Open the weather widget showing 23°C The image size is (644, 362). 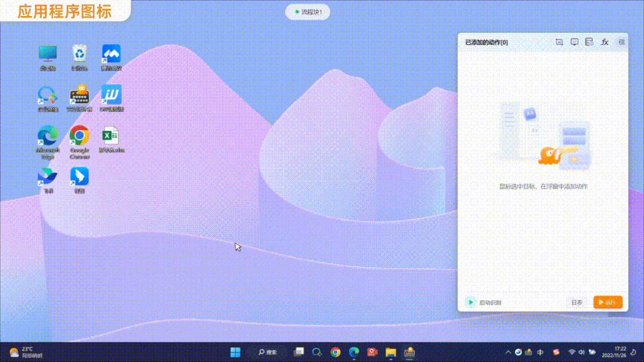point(26,352)
